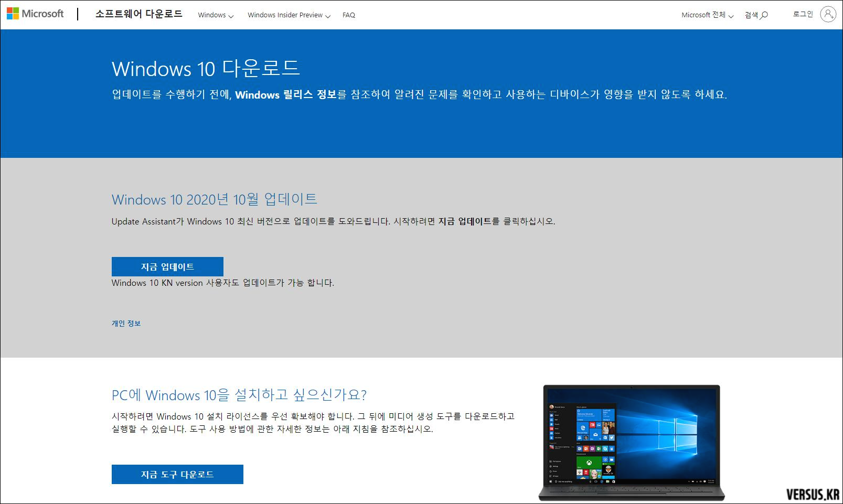The image size is (843, 504).
Task: Click the user account avatar icon
Action: [x=828, y=14]
